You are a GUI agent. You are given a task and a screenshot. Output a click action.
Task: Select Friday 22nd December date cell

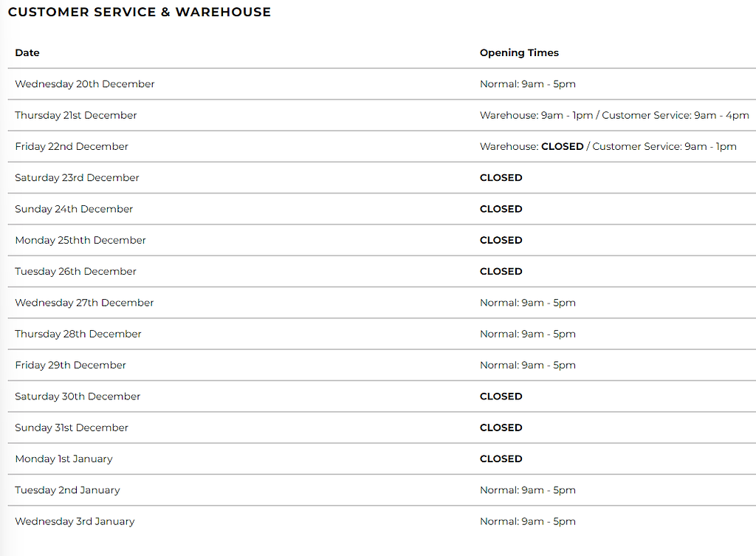tap(72, 147)
